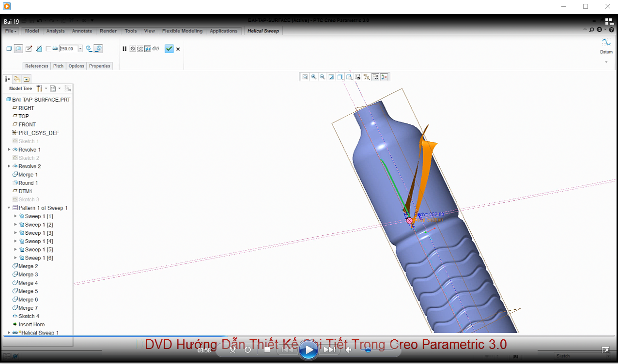The image size is (618, 364).
Task: Toggle feature preview with the glasses icon
Action: point(155,48)
